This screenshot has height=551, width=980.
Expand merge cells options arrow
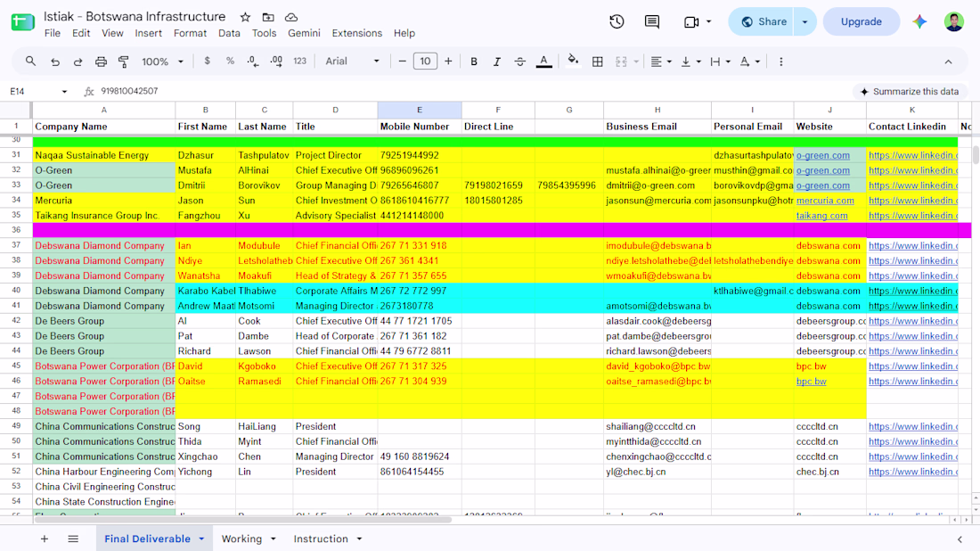(x=636, y=62)
